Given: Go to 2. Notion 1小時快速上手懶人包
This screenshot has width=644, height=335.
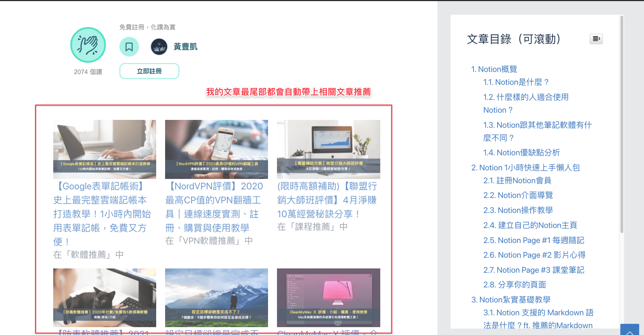Looking at the screenshot, I should (525, 167).
